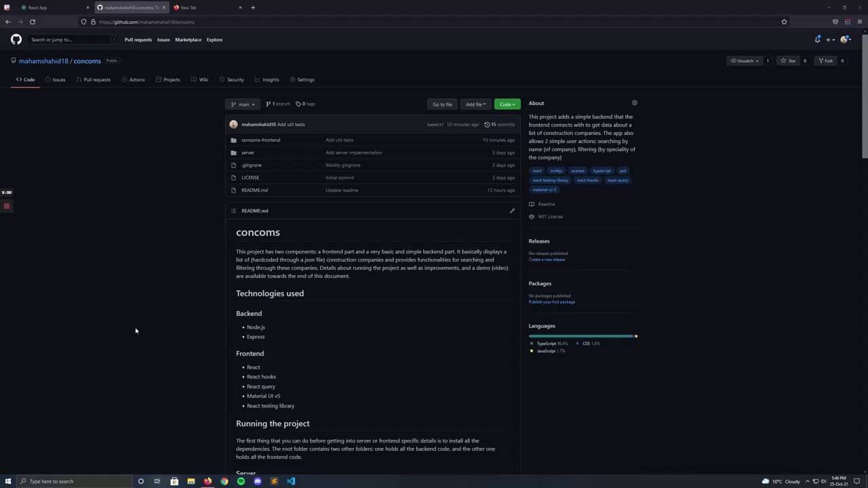This screenshot has width=868, height=488.
Task: Click the browser address bar URL
Action: coord(146,22)
